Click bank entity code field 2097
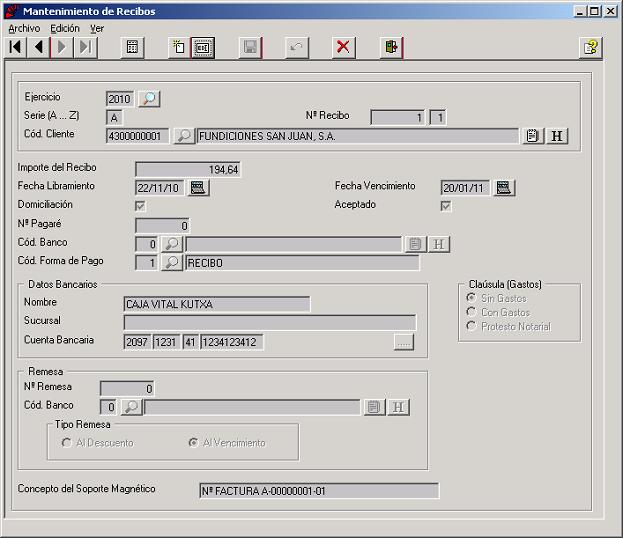Viewport: 623px width, 538px height. (x=137, y=342)
